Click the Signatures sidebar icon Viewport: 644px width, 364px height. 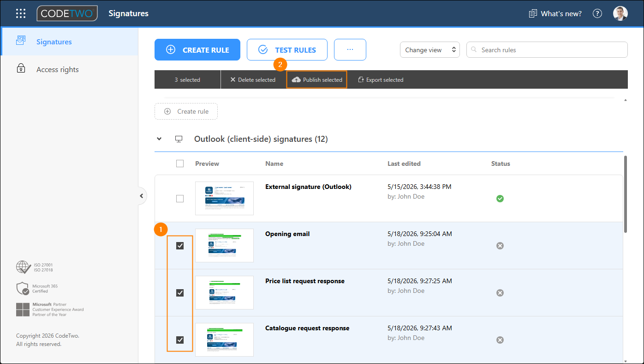[21, 41]
